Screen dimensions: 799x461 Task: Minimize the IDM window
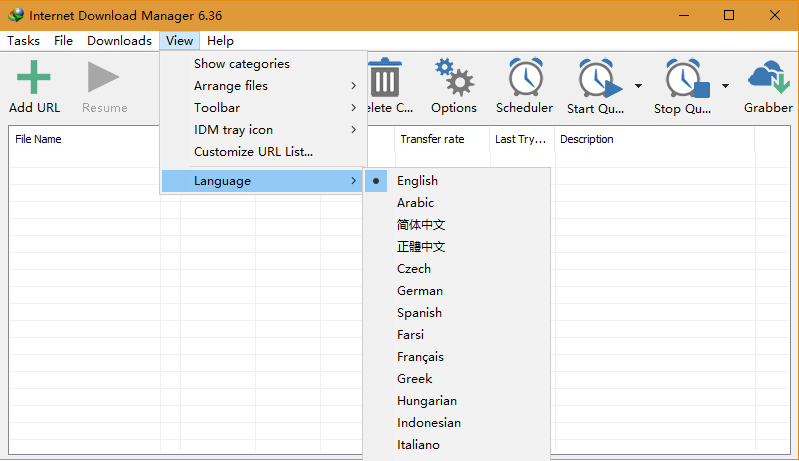684,15
